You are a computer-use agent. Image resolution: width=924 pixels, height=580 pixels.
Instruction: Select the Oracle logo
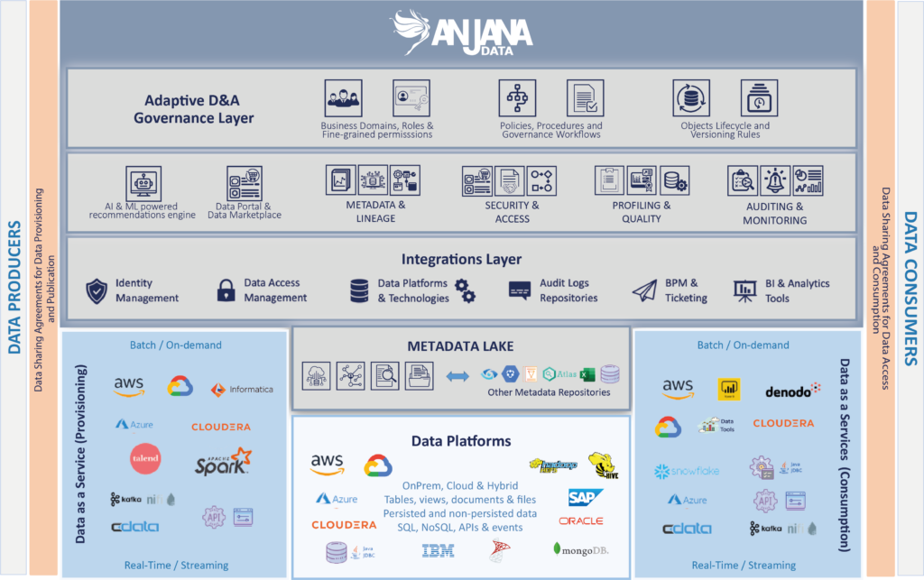[x=580, y=521]
